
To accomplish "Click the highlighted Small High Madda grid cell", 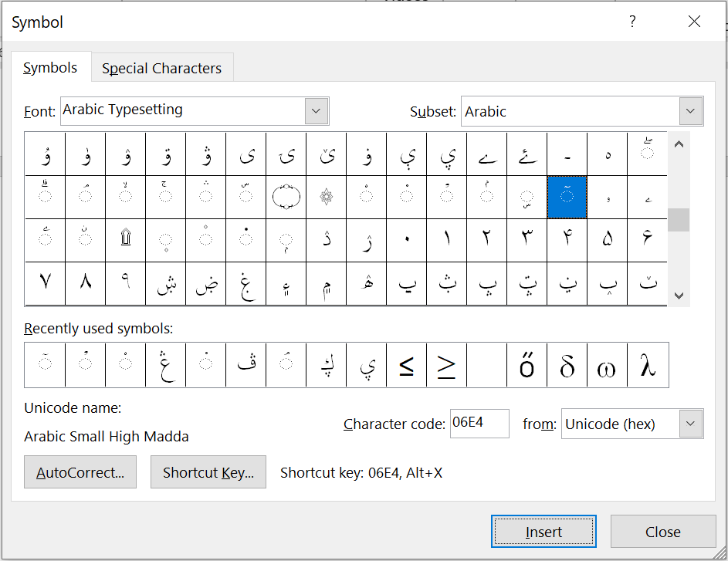I will point(567,197).
